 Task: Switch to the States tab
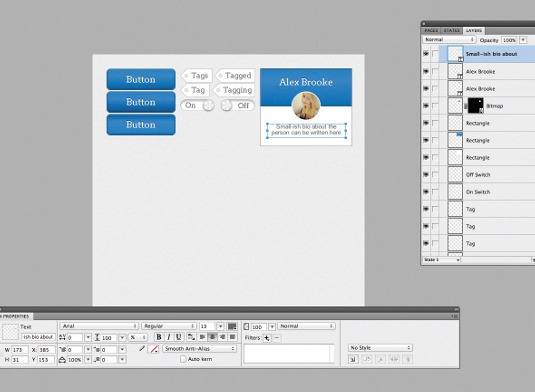click(x=451, y=30)
